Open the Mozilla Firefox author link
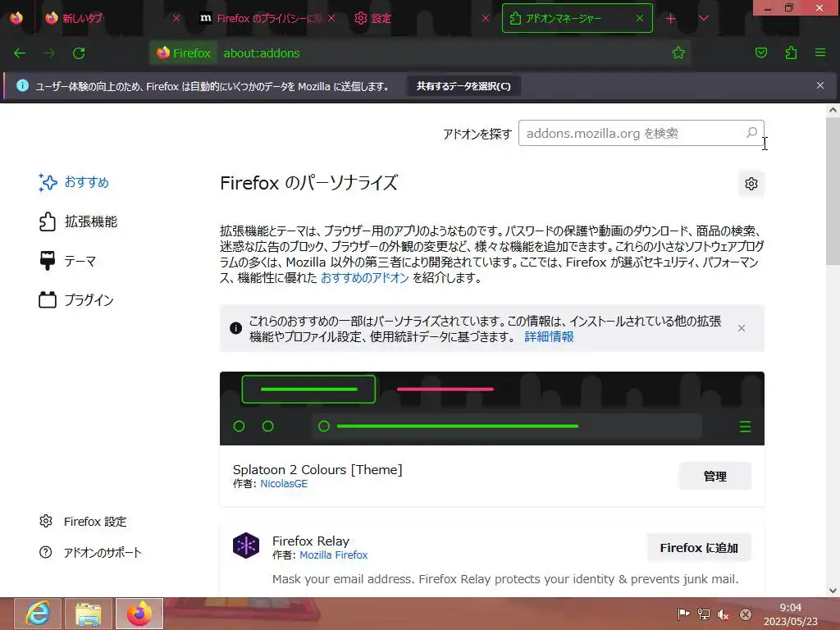The width and height of the screenshot is (840, 630). pyautogui.click(x=333, y=555)
